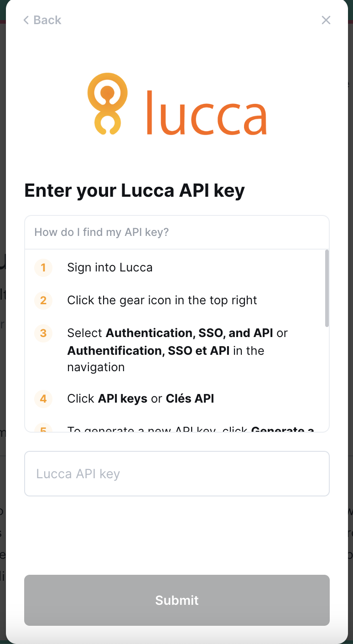The height and width of the screenshot is (644, 353).
Task: Click the Enter your Lucca API key heading
Action: pos(135,190)
